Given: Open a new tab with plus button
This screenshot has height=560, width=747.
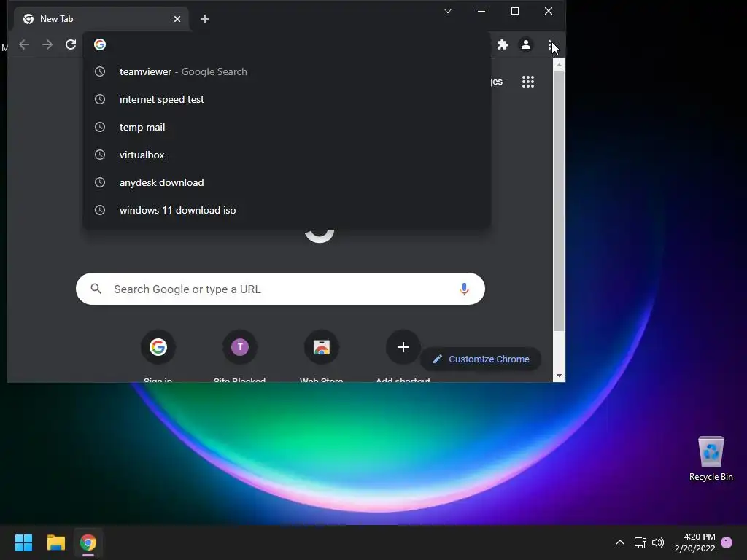Looking at the screenshot, I should [205, 19].
